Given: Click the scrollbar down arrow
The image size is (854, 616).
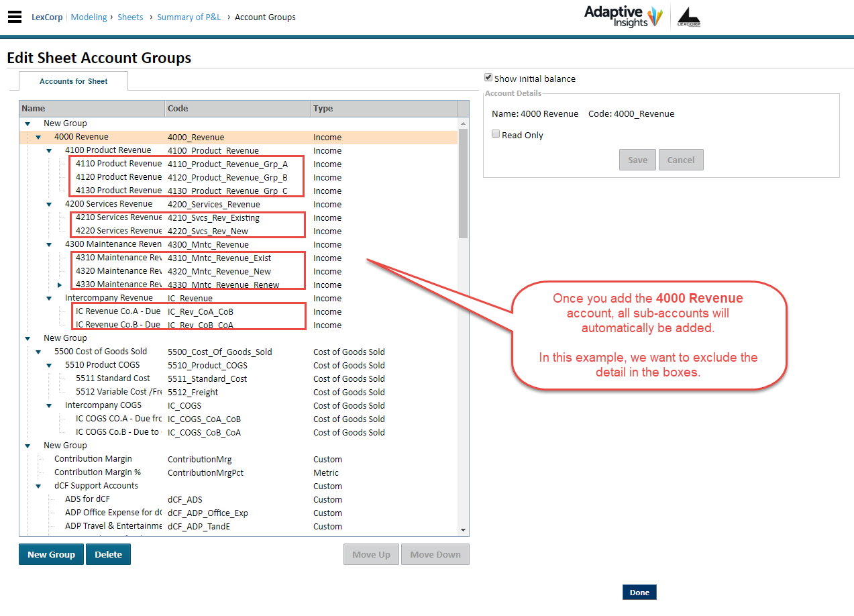Looking at the screenshot, I should coord(463,529).
